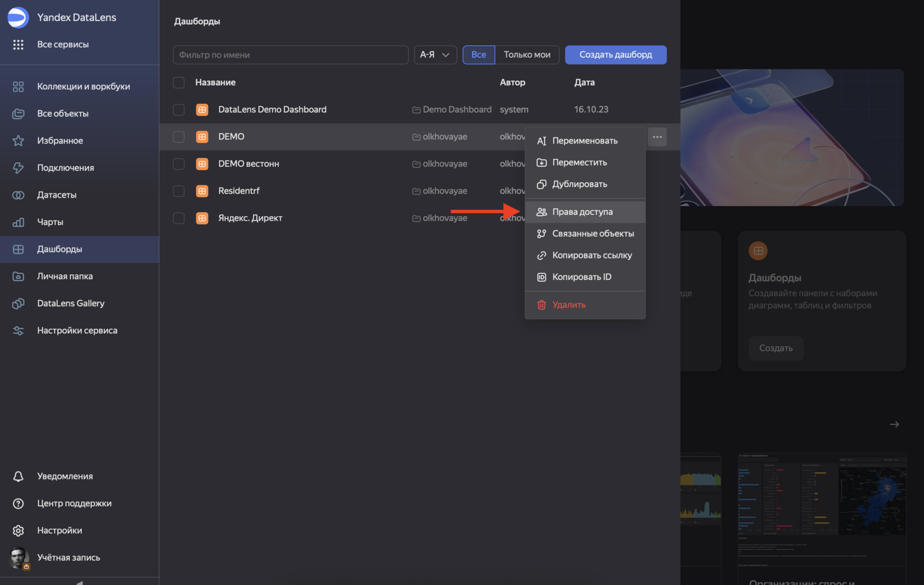The image size is (924, 585).
Task: Open the Все сервисы grid icon
Action: click(x=18, y=45)
